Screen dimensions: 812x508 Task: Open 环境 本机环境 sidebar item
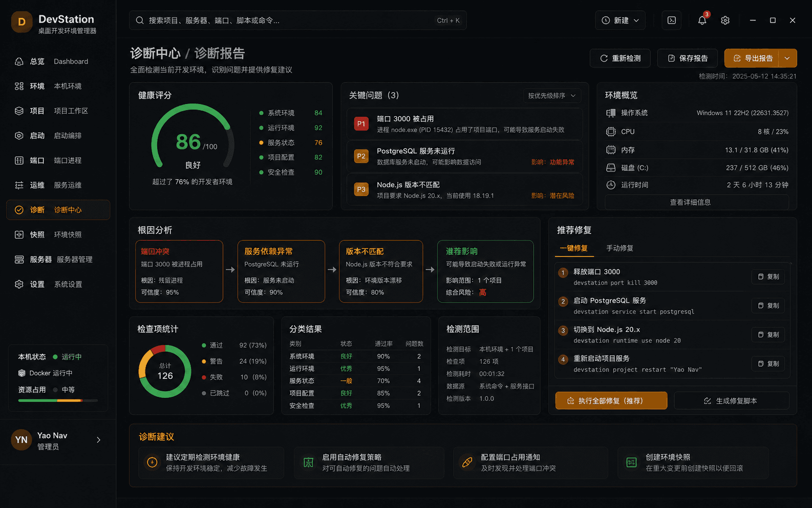58,86
